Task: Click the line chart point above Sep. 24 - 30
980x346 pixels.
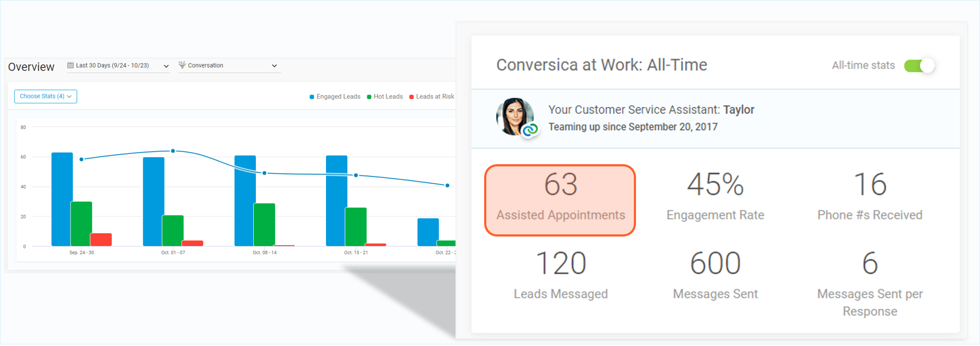Action: (x=81, y=159)
